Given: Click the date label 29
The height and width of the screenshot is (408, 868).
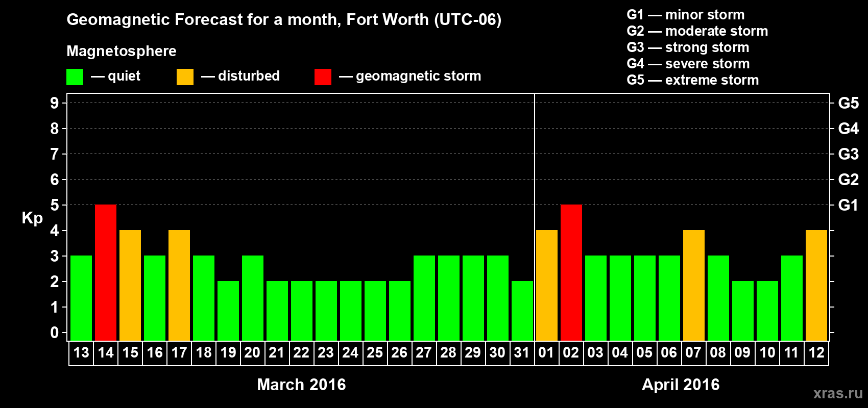Looking at the screenshot, I should 473,352.
